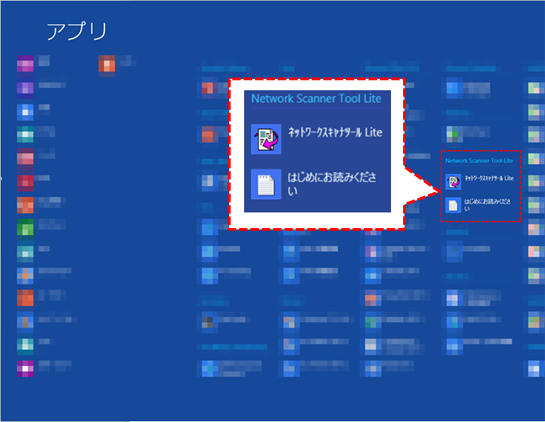The image size is (545, 422).
Task: Open the magenta tile at bottom of leftmost column
Action: pyautogui.click(x=25, y=368)
